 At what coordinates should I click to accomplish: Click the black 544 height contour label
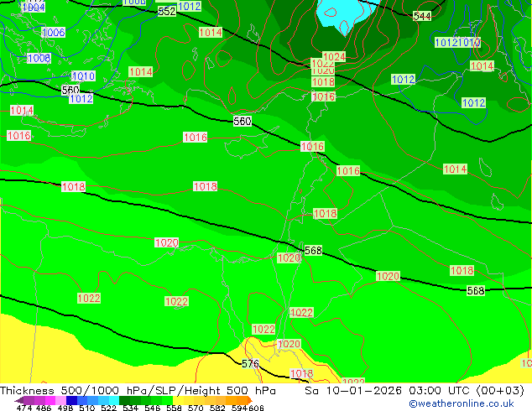[422, 16]
